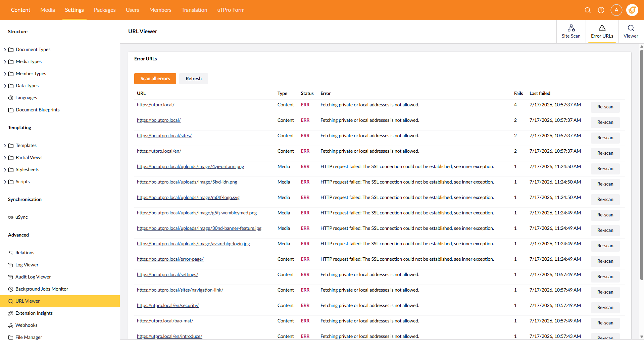Re-scan the bo.utpro.local/settings/ row
The width and height of the screenshot is (644, 357).
point(605,277)
